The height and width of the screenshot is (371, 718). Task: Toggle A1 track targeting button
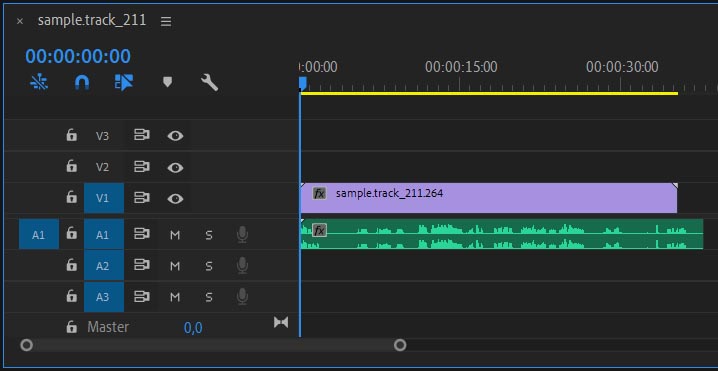[104, 235]
